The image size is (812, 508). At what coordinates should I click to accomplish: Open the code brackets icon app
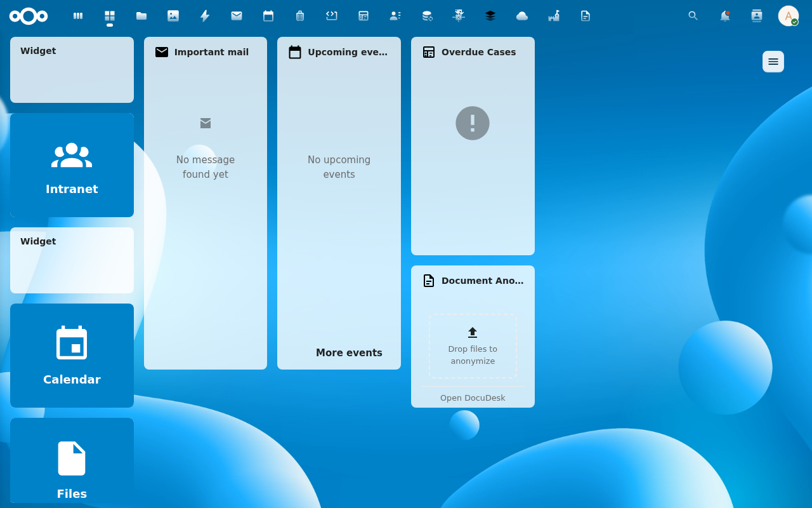(x=332, y=16)
